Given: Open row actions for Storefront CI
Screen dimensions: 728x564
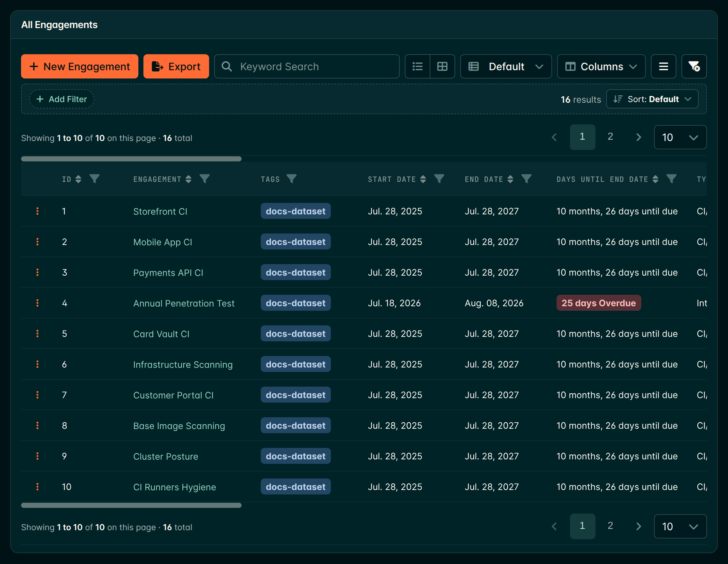Looking at the screenshot, I should coord(37,211).
